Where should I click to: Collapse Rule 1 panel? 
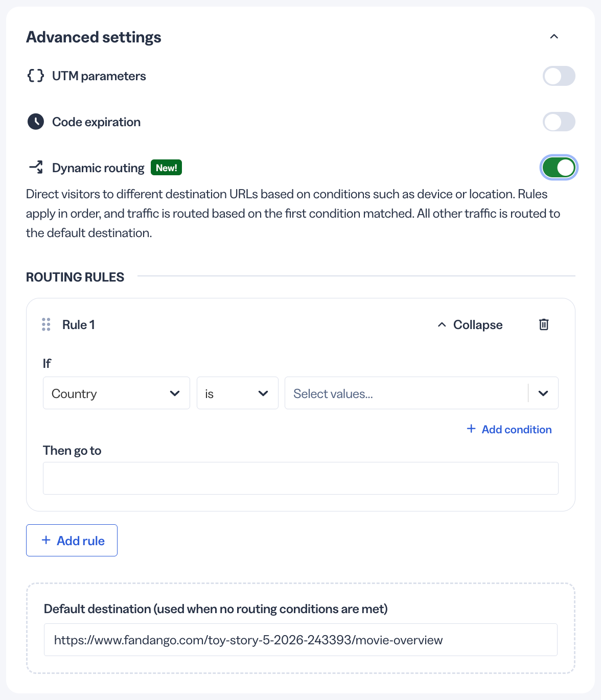[x=470, y=325]
